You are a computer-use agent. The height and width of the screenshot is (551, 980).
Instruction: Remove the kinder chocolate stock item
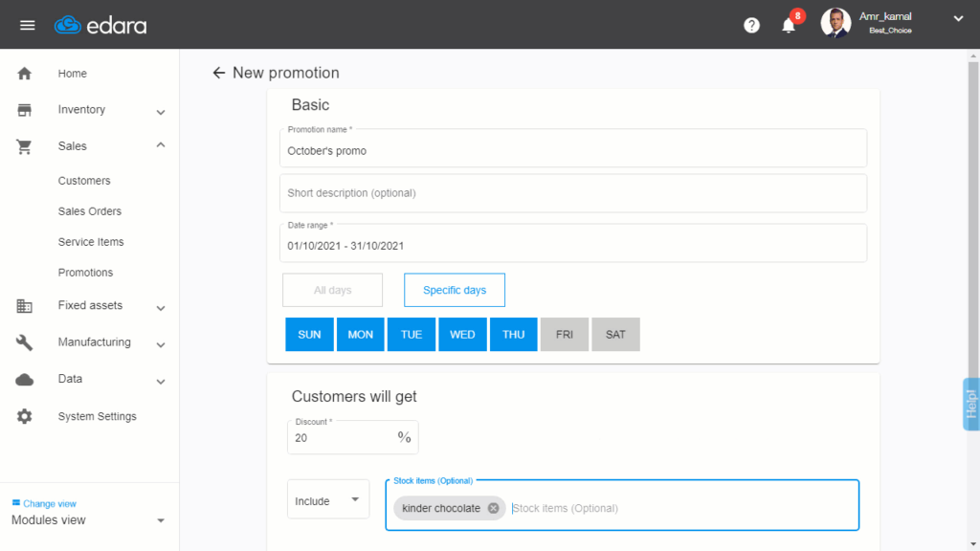(x=493, y=508)
